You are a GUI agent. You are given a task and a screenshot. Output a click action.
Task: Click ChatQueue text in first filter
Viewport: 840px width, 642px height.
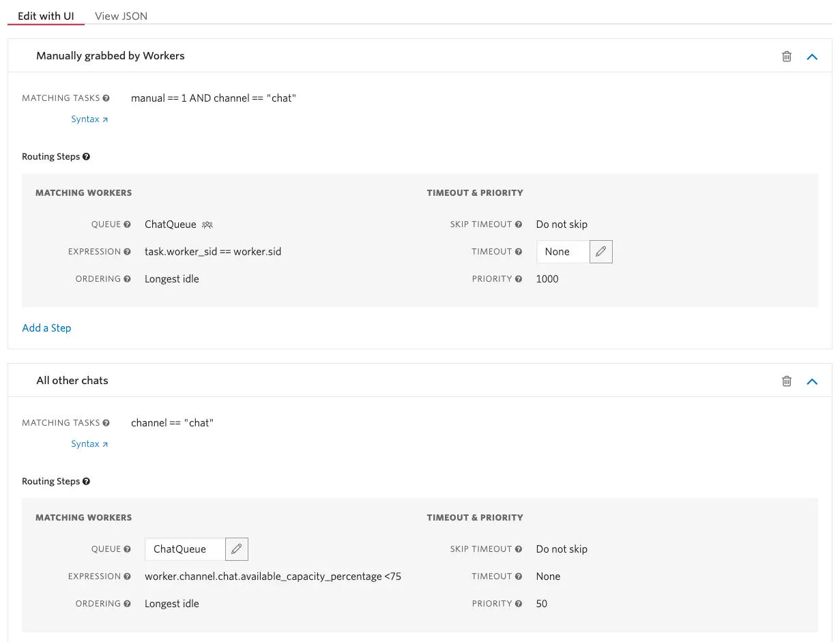click(x=171, y=224)
